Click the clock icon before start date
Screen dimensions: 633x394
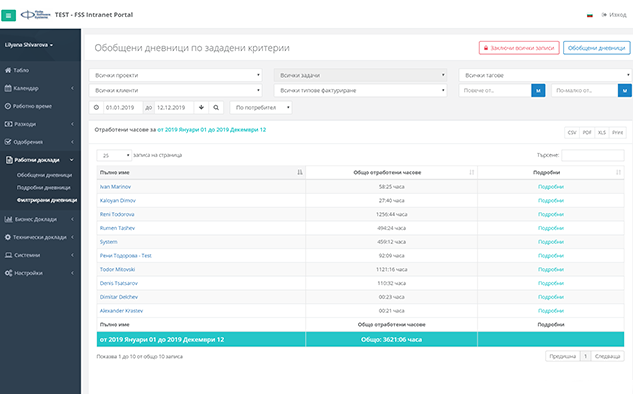pyautogui.click(x=96, y=107)
